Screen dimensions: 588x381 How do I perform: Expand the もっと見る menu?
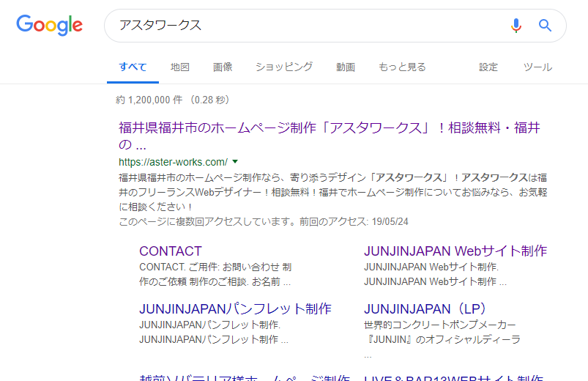point(402,67)
